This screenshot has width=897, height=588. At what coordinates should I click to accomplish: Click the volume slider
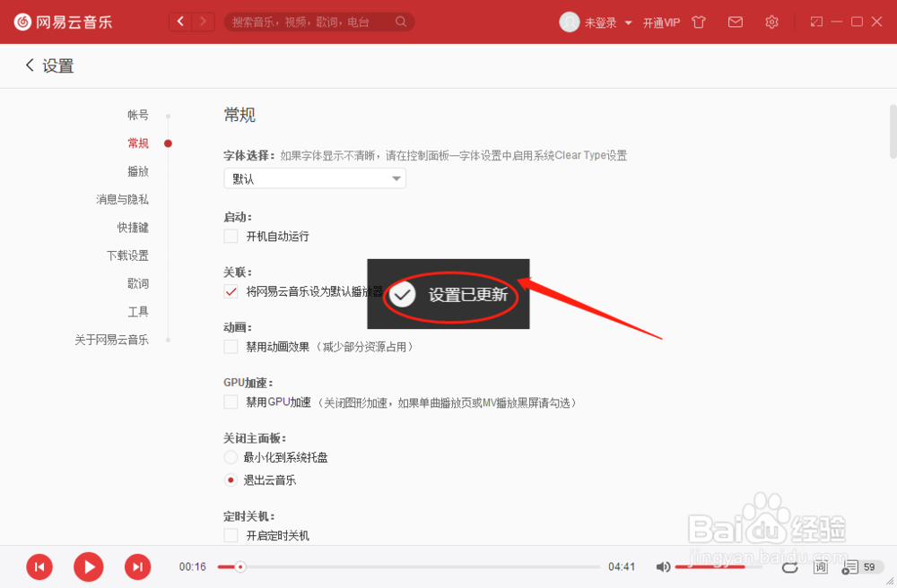click(718, 566)
